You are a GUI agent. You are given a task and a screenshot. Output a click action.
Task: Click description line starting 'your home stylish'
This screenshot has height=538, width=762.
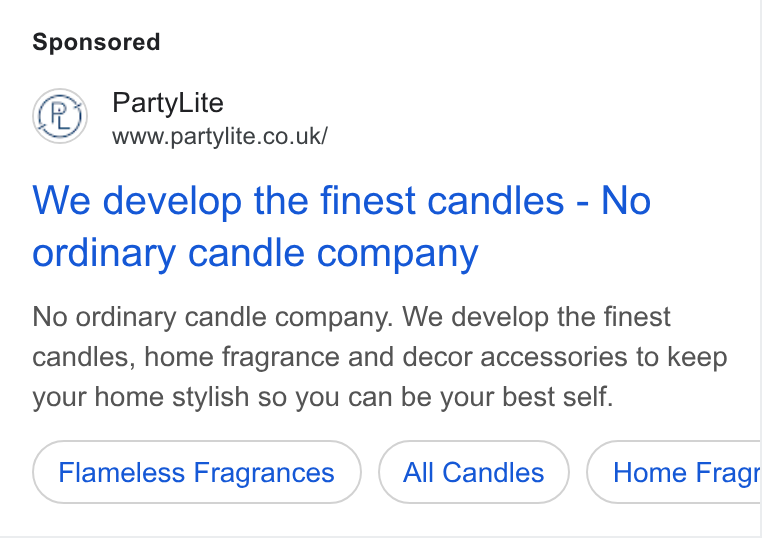coord(323,398)
